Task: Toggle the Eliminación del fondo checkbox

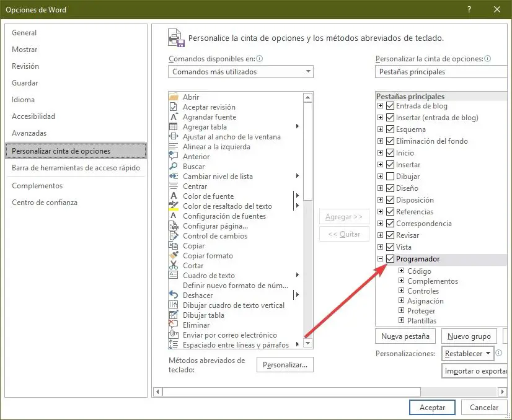Action: (390, 141)
